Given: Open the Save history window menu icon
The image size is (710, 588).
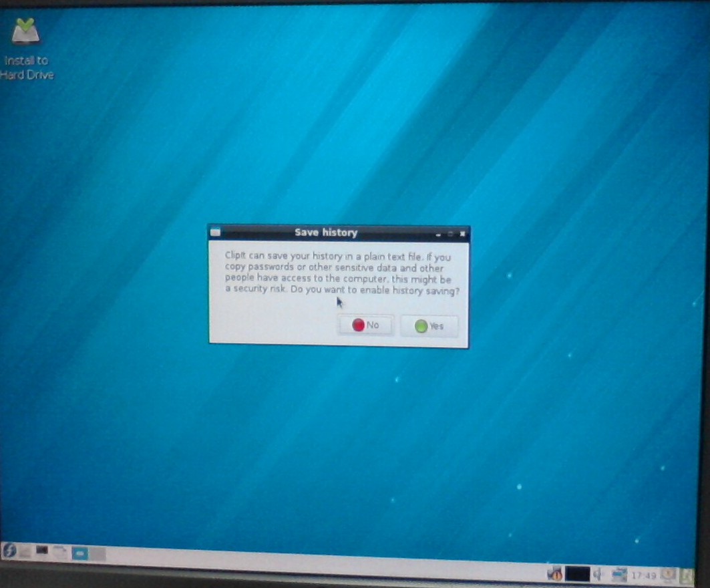Looking at the screenshot, I should [x=215, y=233].
